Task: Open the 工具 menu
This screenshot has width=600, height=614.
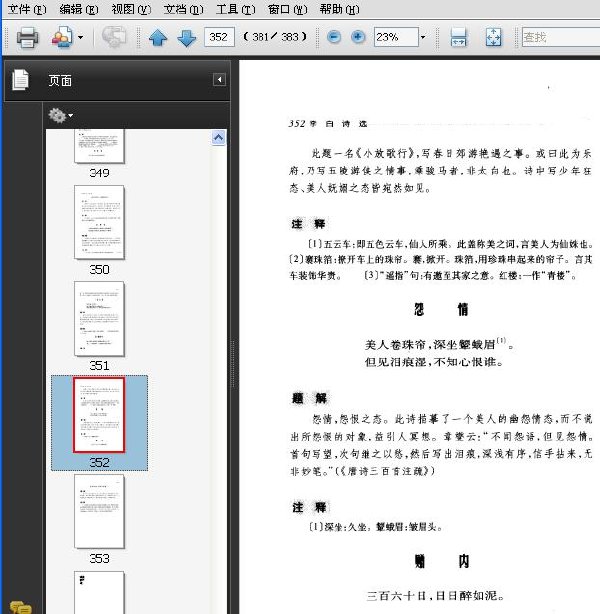Action: (235, 9)
